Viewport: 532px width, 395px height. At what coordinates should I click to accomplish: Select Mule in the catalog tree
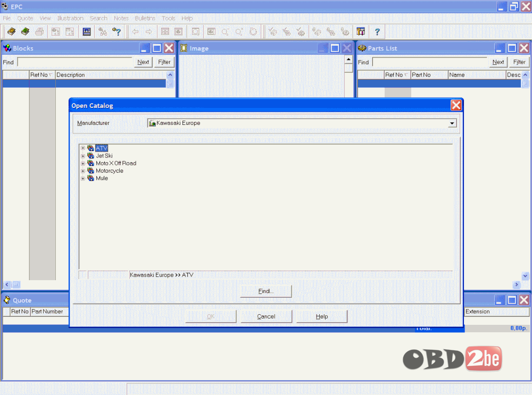pos(102,178)
